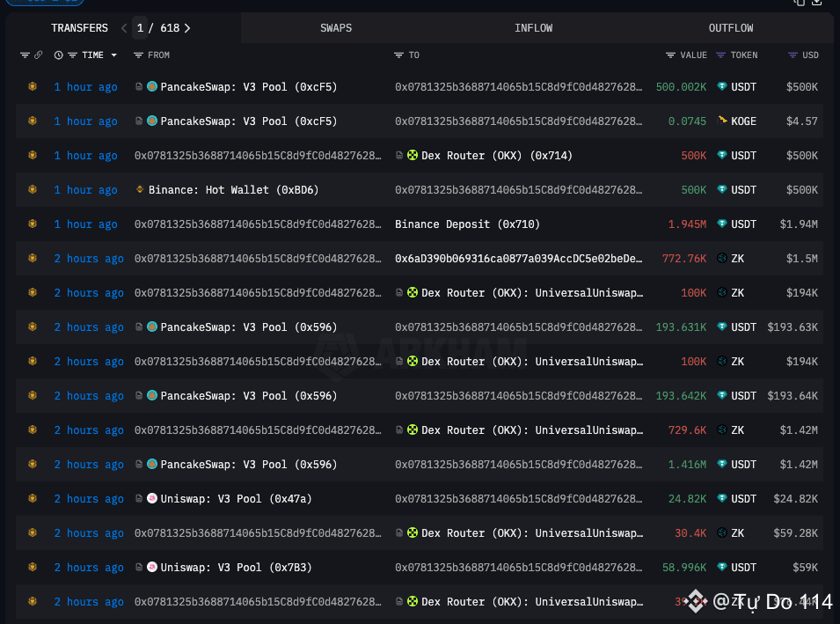Viewport: 840px width, 624px height.
Task: Filter by USD column
Action: click(x=793, y=55)
